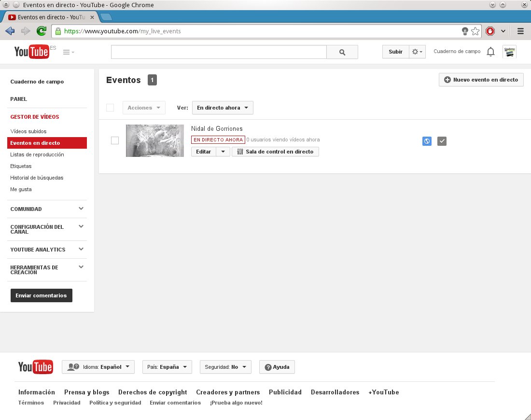Expand HERRAMIENTAS DE CREACIÓN section

(x=81, y=267)
